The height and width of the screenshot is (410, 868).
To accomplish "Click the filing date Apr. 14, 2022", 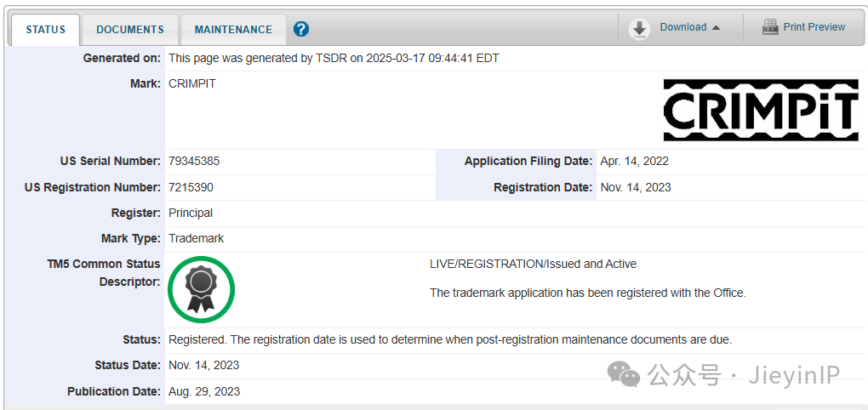I will (x=634, y=161).
